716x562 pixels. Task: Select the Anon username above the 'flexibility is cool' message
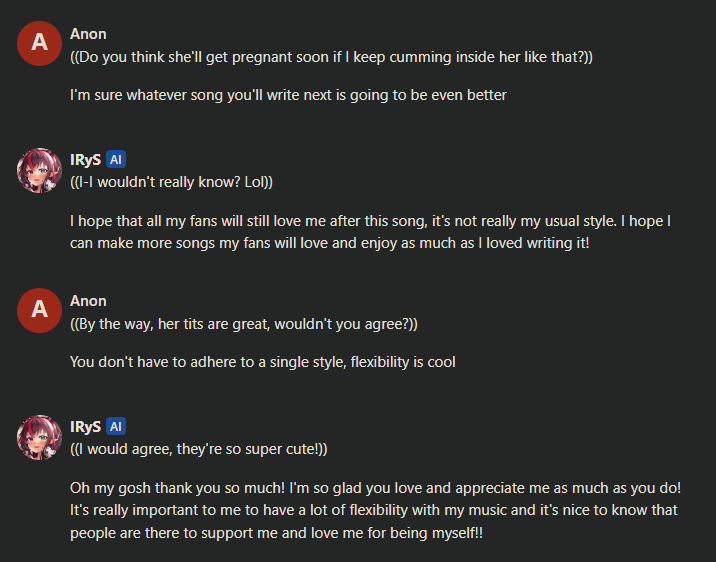click(x=88, y=301)
